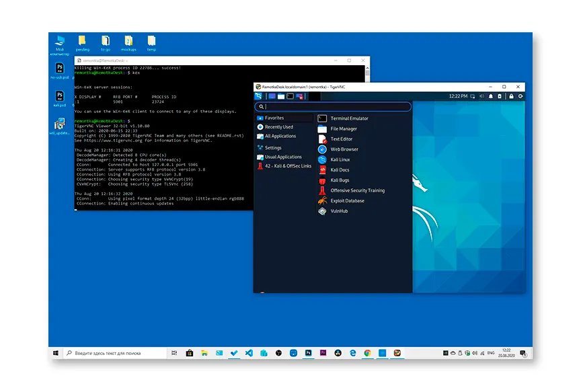581x392 pixels.
Task: Open VulnHub from the menu
Action: click(364, 211)
